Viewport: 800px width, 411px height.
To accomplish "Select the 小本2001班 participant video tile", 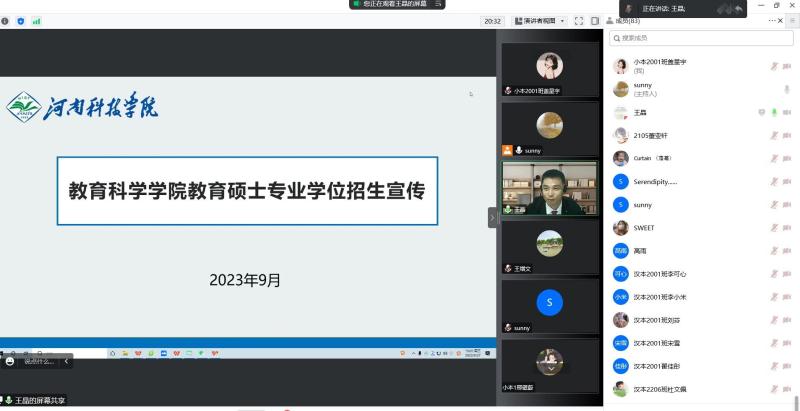I will pyautogui.click(x=549, y=69).
